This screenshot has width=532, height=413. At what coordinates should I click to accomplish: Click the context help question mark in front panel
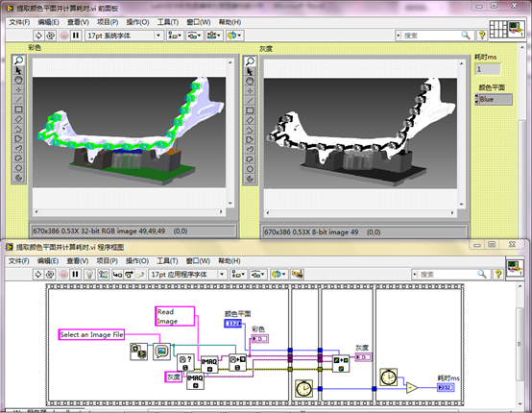pos(482,36)
